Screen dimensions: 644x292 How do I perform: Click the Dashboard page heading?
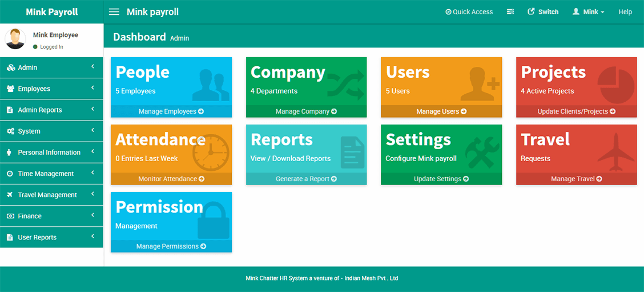pos(140,37)
